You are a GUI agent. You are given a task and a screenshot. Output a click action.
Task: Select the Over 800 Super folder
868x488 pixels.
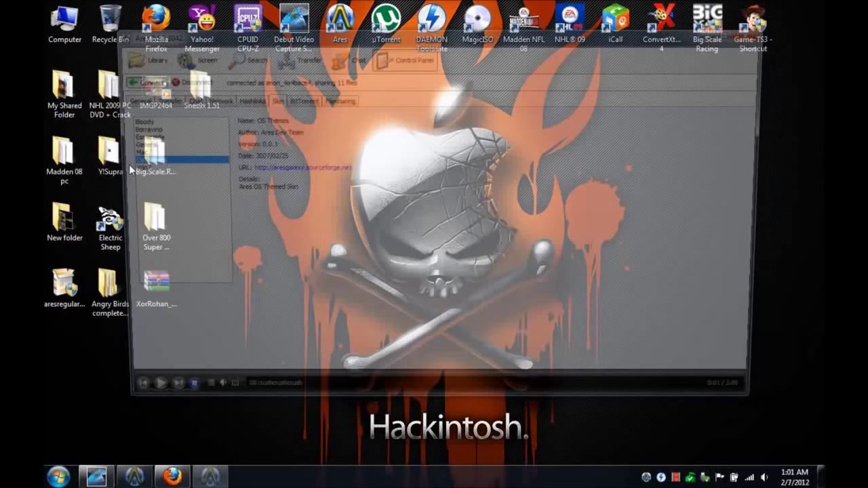pos(156,227)
